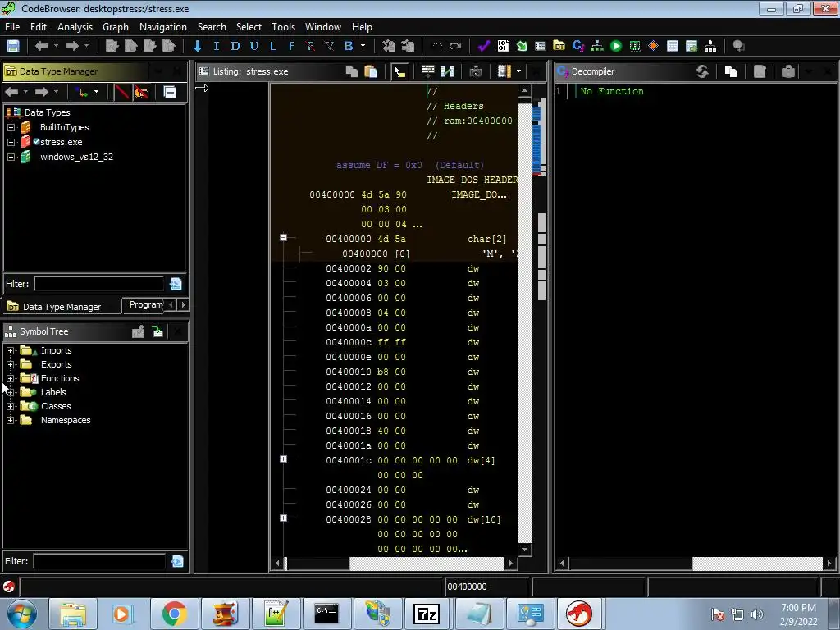Open Script Manager with green play icon
This screenshot has height=630, width=840.
[616, 46]
